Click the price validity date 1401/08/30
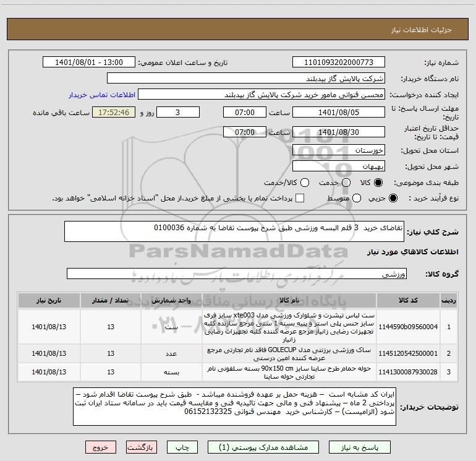Screen dimensions: 476x461 coord(339,132)
